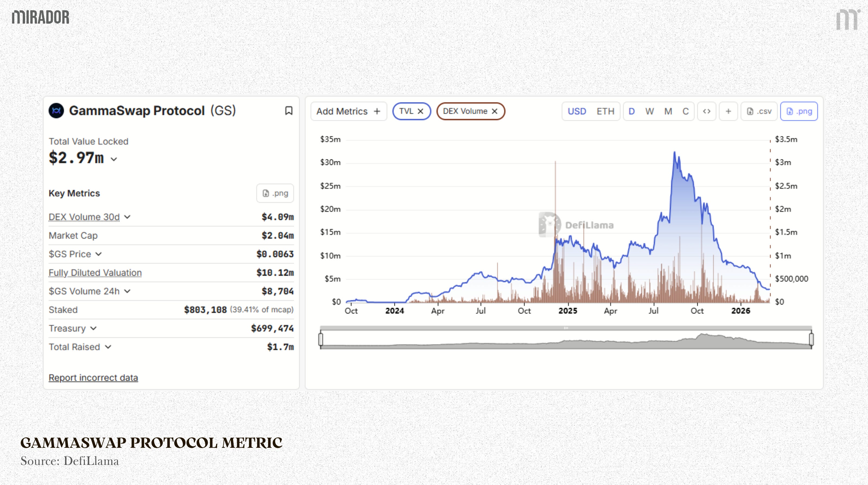Image resolution: width=868 pixels, height=485 pixels.
Task: Click the plus icon beside embed button
Action: click(728, 111)
